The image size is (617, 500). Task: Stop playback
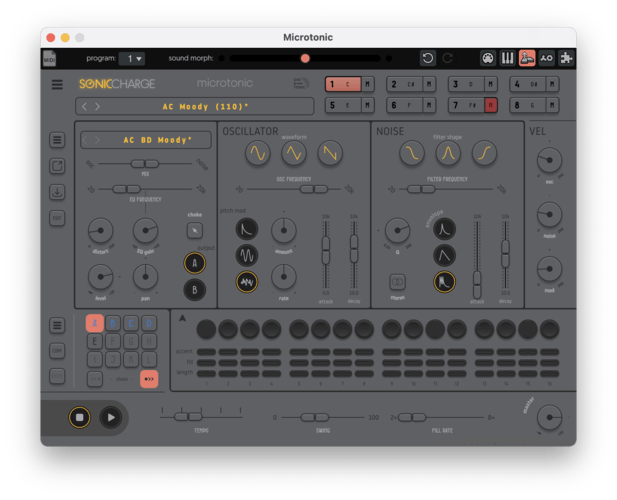(79, 417)
